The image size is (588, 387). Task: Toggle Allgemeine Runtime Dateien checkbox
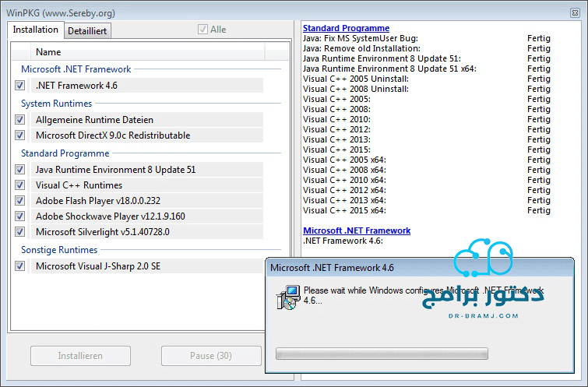[20, 120]
